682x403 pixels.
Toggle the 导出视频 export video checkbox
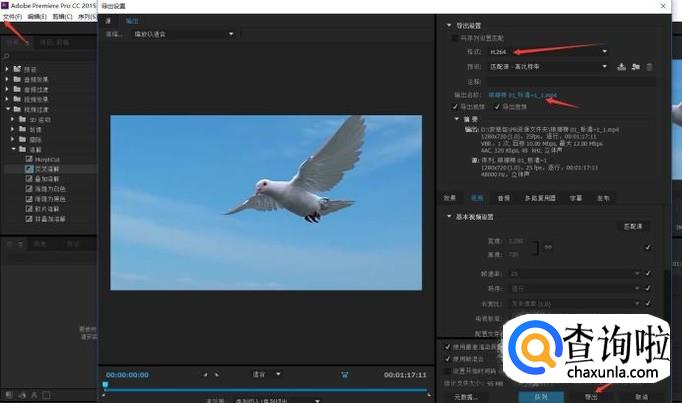(x=455, y=107)
